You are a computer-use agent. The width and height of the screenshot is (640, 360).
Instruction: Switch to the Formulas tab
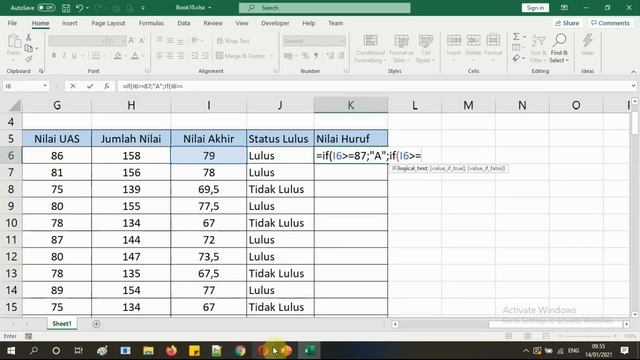pyautogui.click(x=151, y=23)
